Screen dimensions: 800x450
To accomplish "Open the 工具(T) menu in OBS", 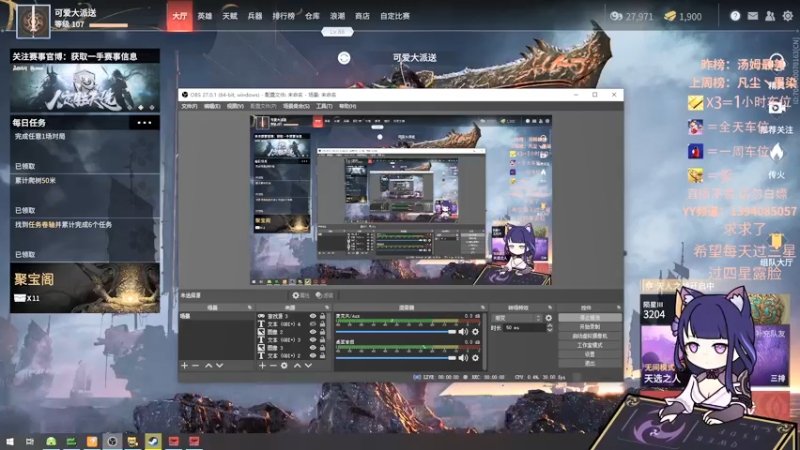I will click(x=324, y=106).
